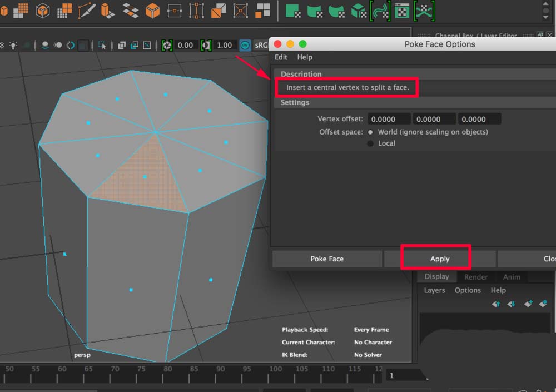
Task: Click the first Vertex offset field
Action: click(x=389, y=119)
